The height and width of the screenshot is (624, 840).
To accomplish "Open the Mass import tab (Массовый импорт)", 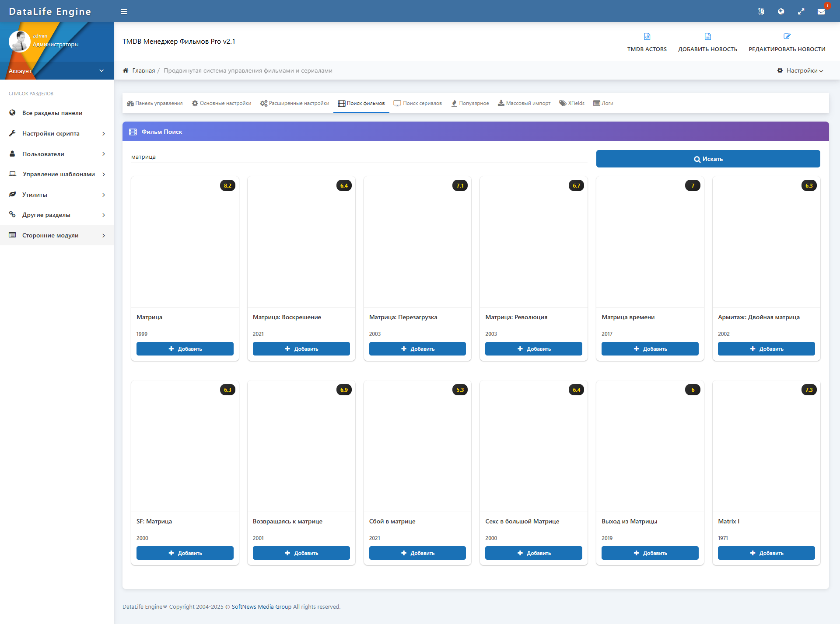I will coord(524,103).
